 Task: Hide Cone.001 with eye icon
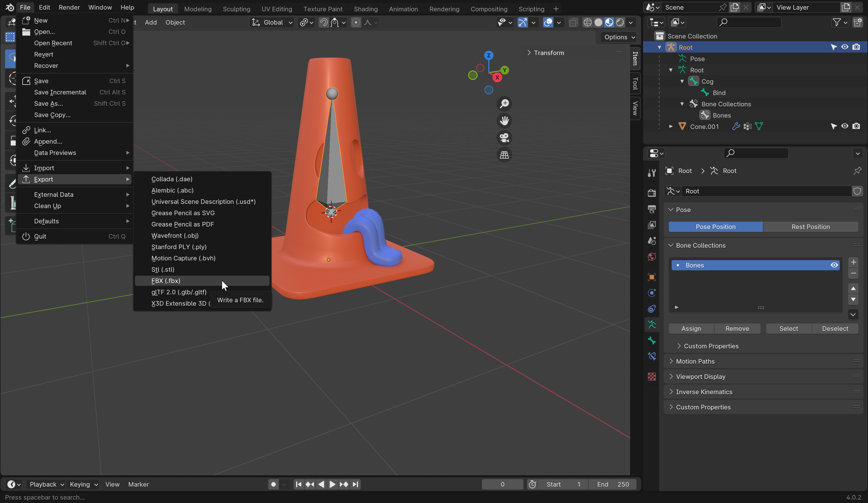(x=845, y=126)
